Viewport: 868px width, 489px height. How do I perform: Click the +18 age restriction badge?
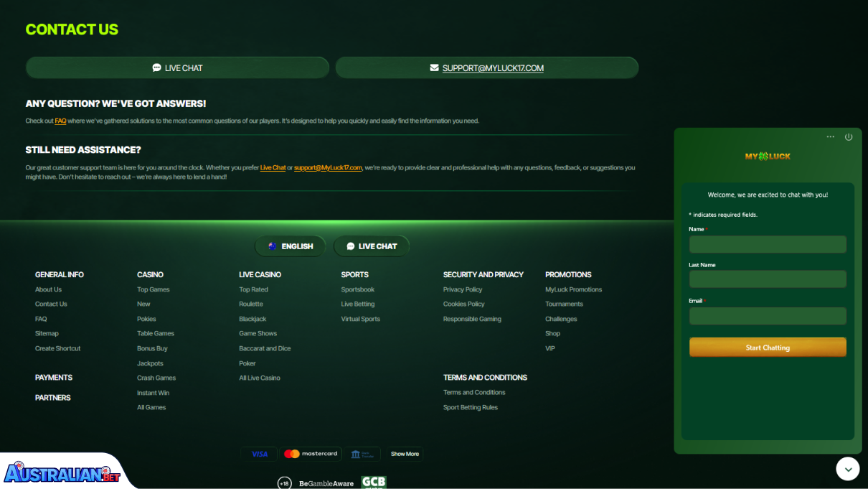click(x=285, y=483)
